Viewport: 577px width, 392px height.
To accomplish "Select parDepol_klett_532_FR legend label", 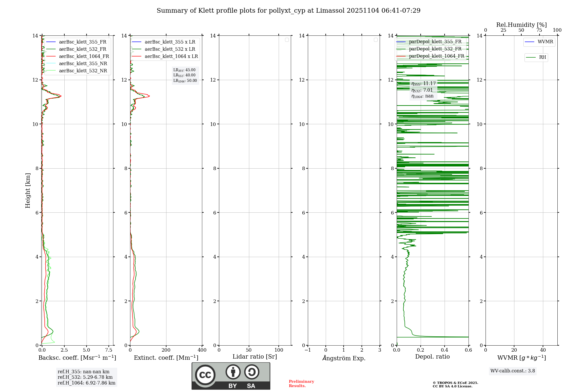I will pyautogui.click(x=435, y=49).
